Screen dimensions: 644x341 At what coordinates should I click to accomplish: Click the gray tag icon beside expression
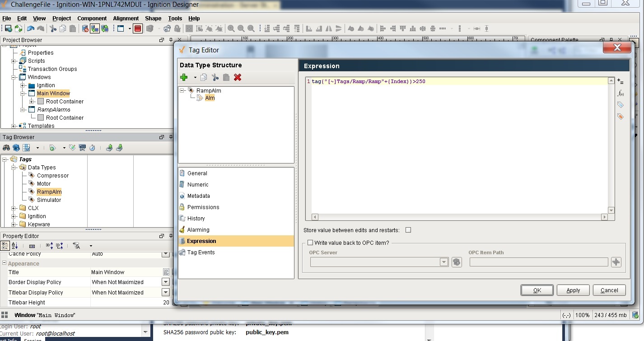coord(621,105)
